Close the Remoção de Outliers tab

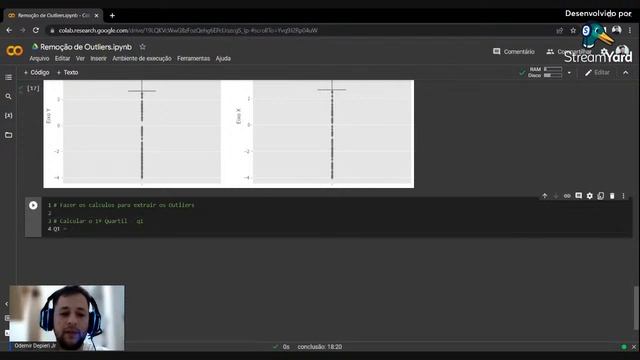point(96,16)
